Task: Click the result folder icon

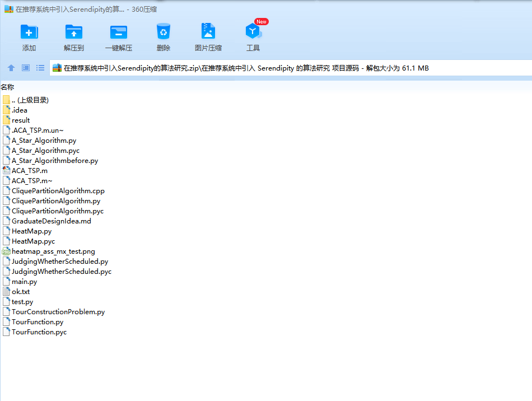Action: (x=6, y=120)
